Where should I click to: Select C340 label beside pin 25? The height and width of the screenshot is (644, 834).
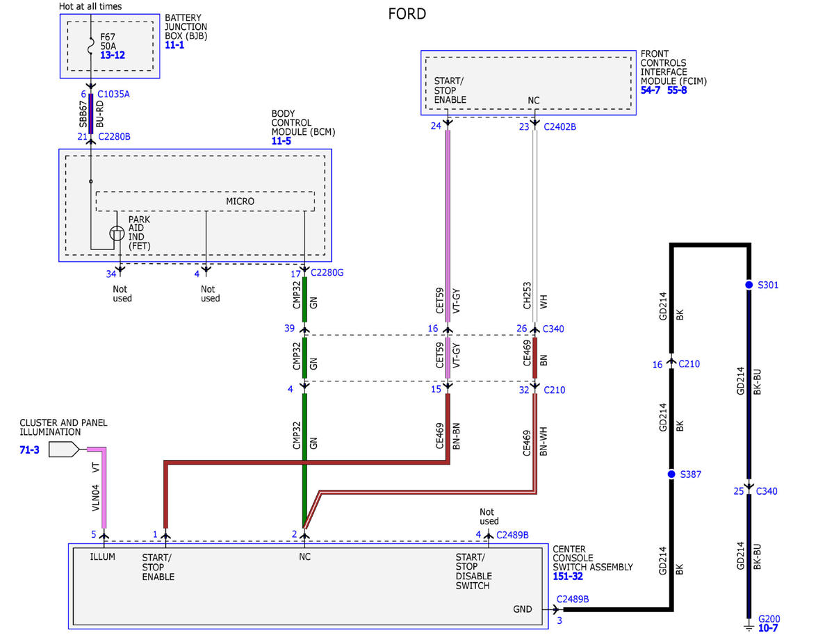(x=767, y=491)
